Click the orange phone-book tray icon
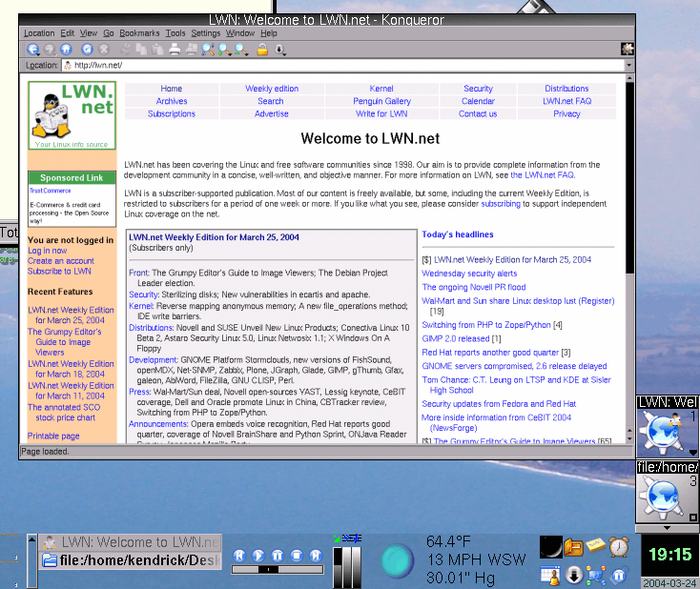 coord(574,547)
